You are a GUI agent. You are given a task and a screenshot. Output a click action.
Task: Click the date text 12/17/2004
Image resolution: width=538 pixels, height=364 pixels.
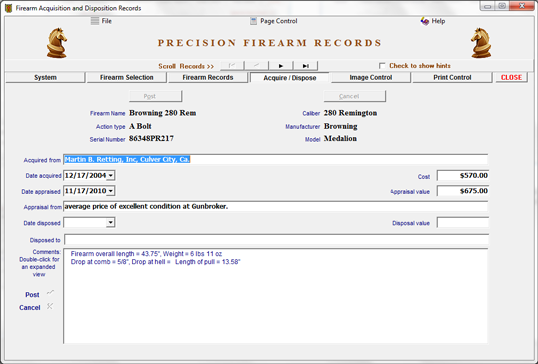click(85, 176)
